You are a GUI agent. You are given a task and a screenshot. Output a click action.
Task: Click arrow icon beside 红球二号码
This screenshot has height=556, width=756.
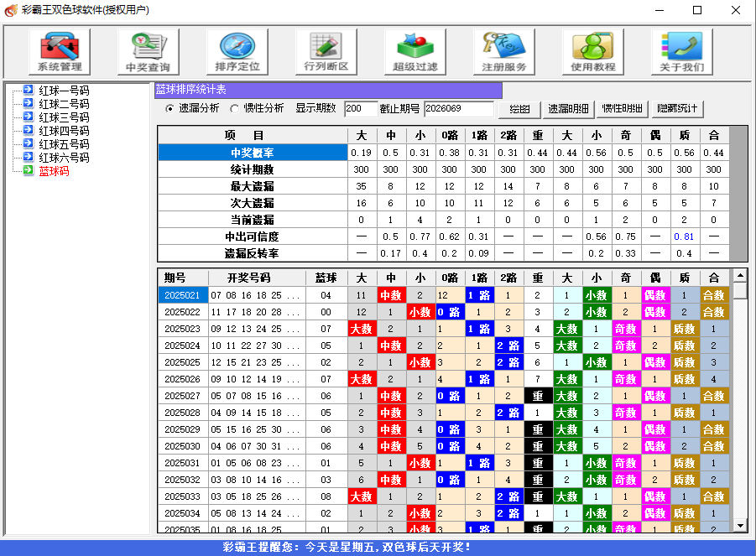click(29, 103)
